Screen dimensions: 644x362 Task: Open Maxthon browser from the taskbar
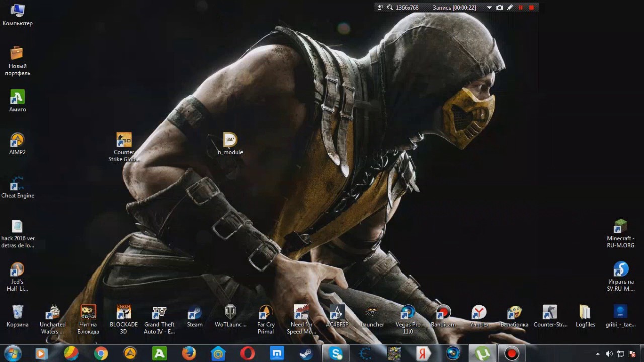pos(277,354)
